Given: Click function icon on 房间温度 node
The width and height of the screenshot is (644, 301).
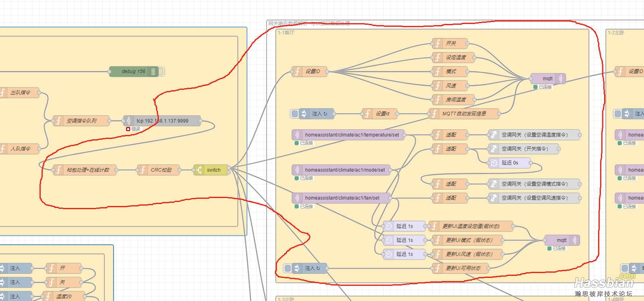Looking at the screenshot, I should 438,99.
